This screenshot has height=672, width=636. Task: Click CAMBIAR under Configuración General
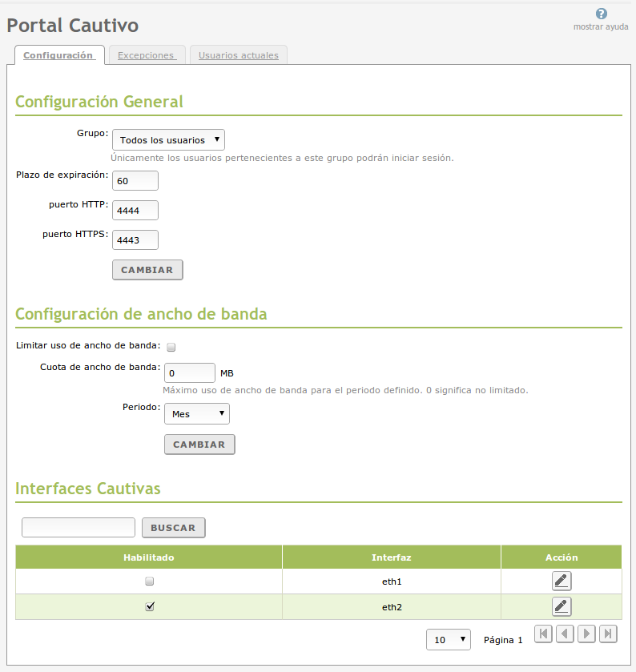click(x=147, y=270)
